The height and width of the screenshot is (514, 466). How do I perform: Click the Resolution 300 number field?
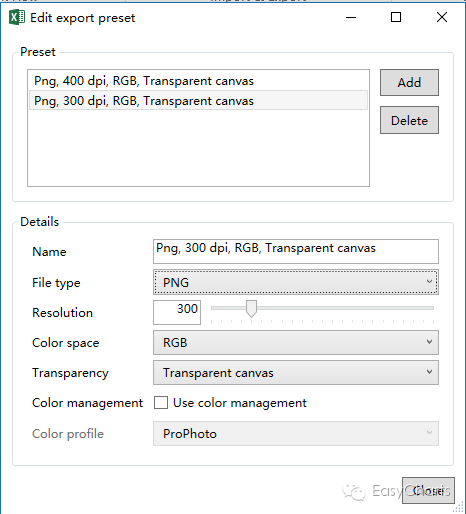(177, 312)
